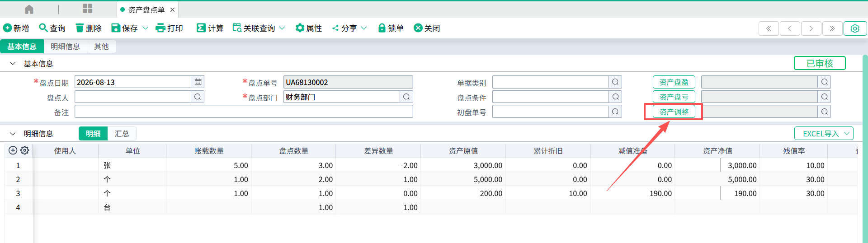This screenshot has height=243, width=868.
Task: Expand the 保存 dropdown arrow
Action: 146,28
